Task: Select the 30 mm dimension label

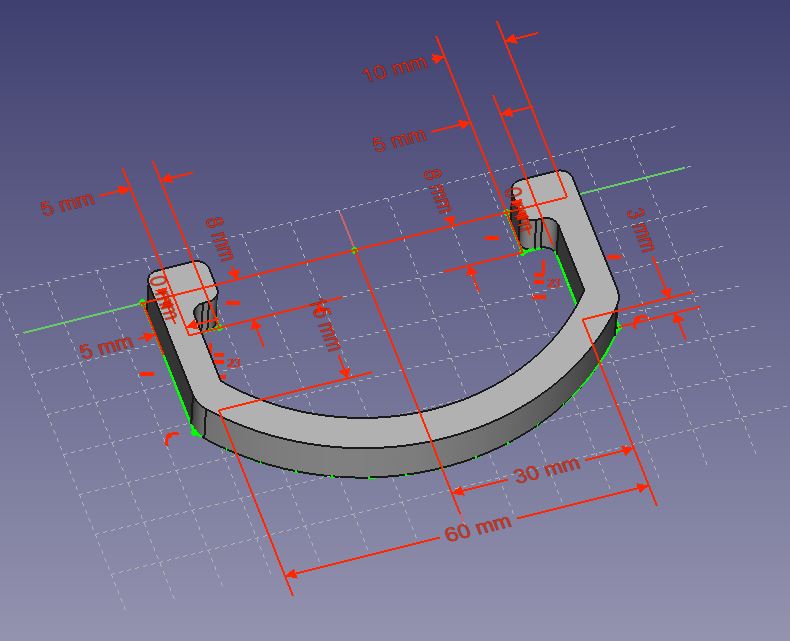Action: coord(547,471)
